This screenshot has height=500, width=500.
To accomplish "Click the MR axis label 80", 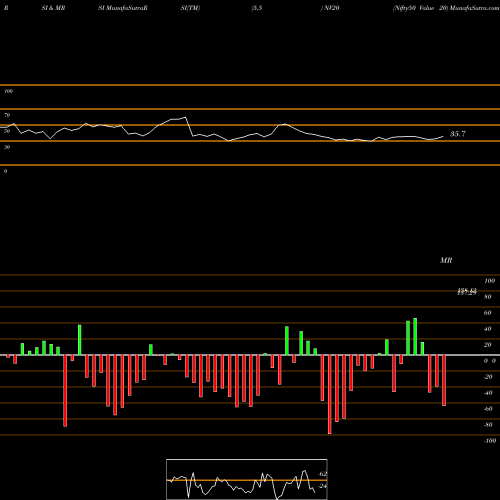I will point(487,297).
